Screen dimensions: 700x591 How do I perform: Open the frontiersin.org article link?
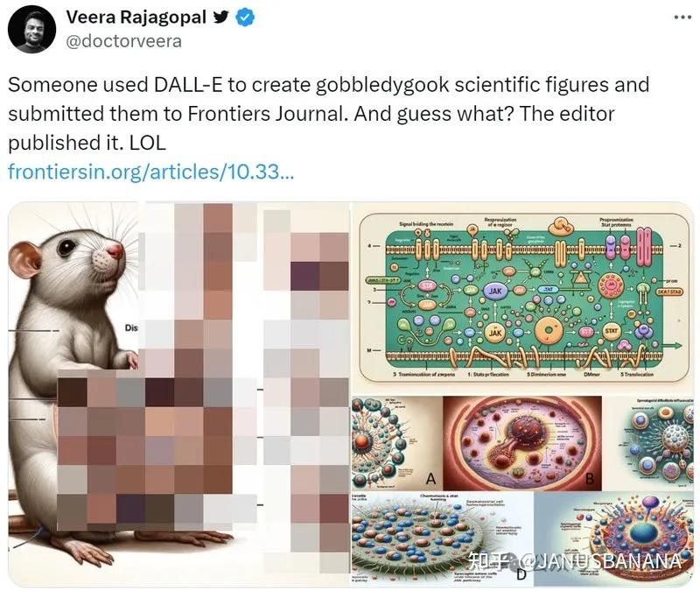coord(150,172)
